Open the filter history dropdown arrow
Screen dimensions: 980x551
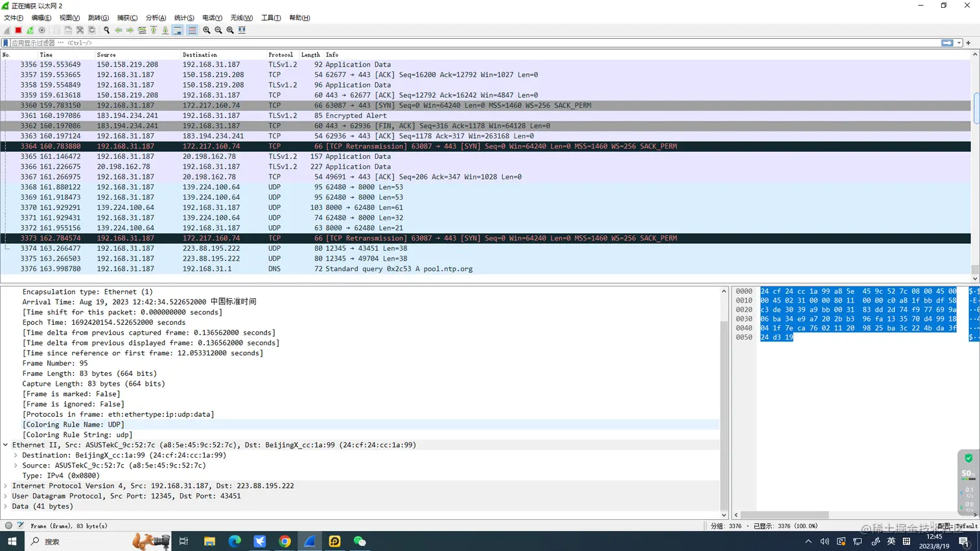pos(959,43)
